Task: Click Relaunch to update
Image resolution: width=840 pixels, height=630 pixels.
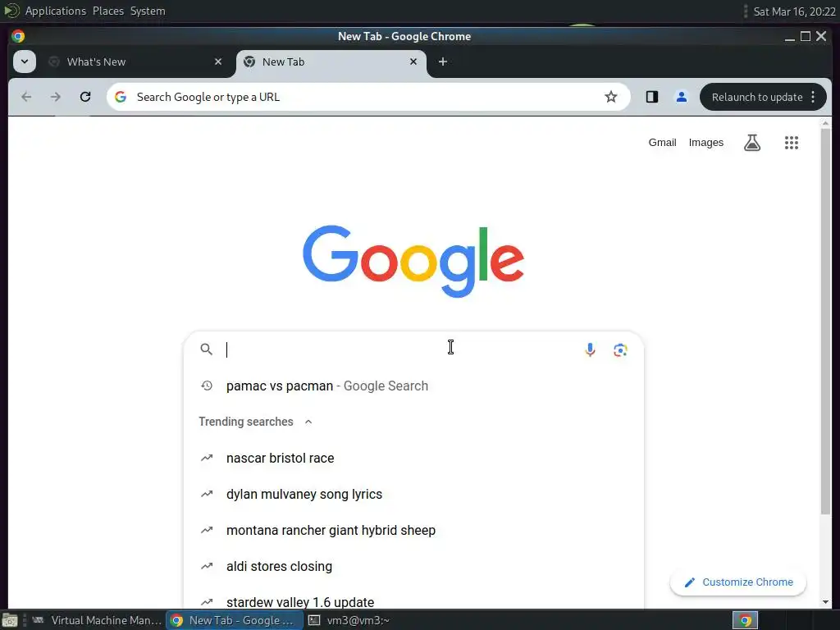Action: 757,97
